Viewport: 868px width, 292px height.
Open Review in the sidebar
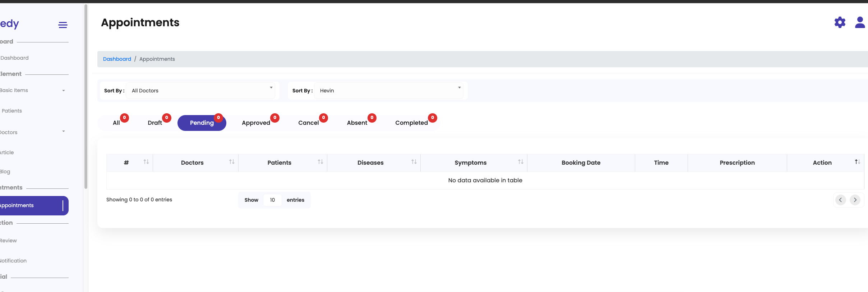[8, 241]
